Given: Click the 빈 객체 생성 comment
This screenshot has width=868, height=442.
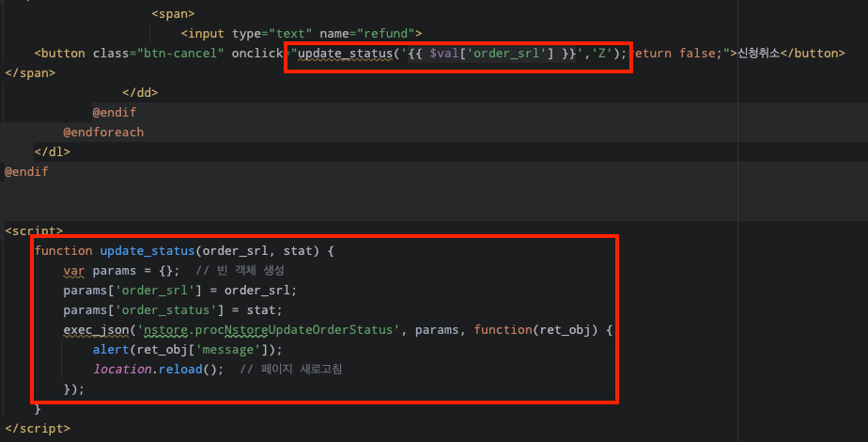Looking at the screenshot, I should [240, 270].
